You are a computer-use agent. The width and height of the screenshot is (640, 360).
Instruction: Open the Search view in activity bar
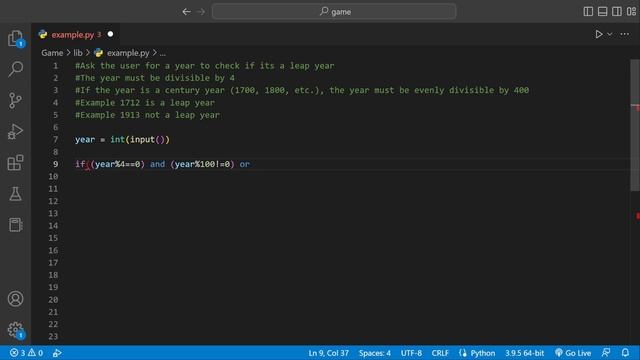pyautogui.click(x=16, y=69)
